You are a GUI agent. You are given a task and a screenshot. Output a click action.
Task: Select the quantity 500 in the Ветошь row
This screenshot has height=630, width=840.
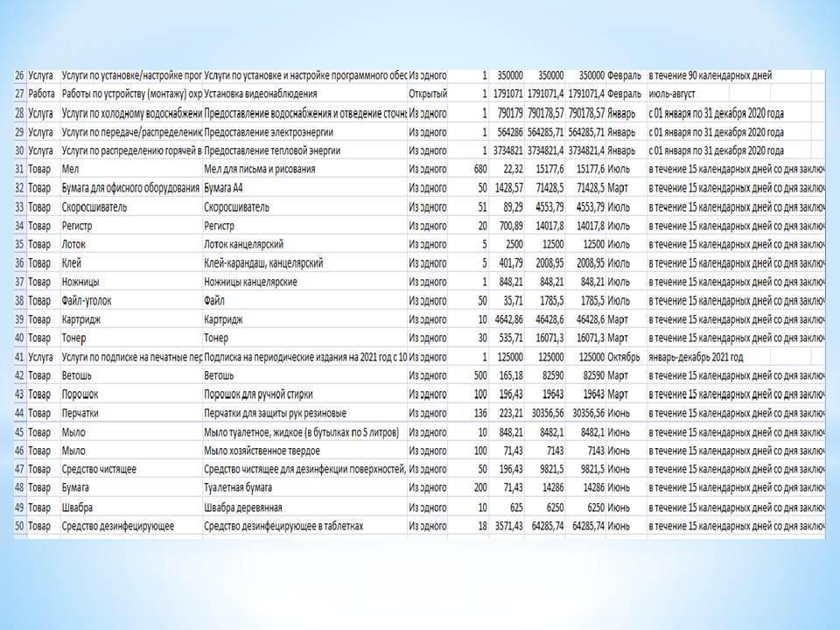[x=480, y=375]
